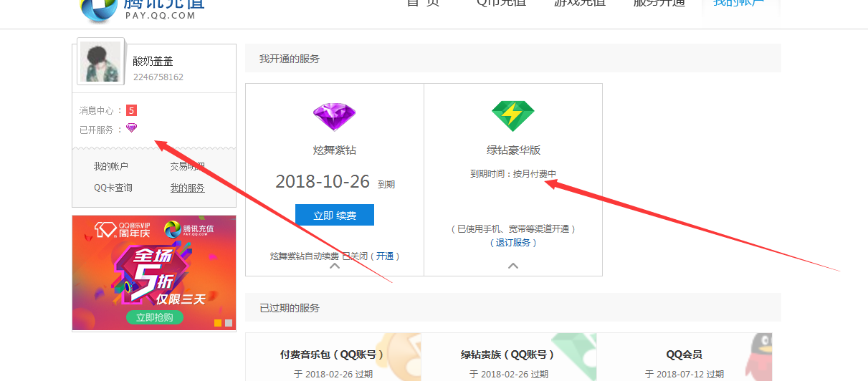Open 我的帐户 in the sidebar menu
Screen dimensions: 868x381
pos(111,166)
